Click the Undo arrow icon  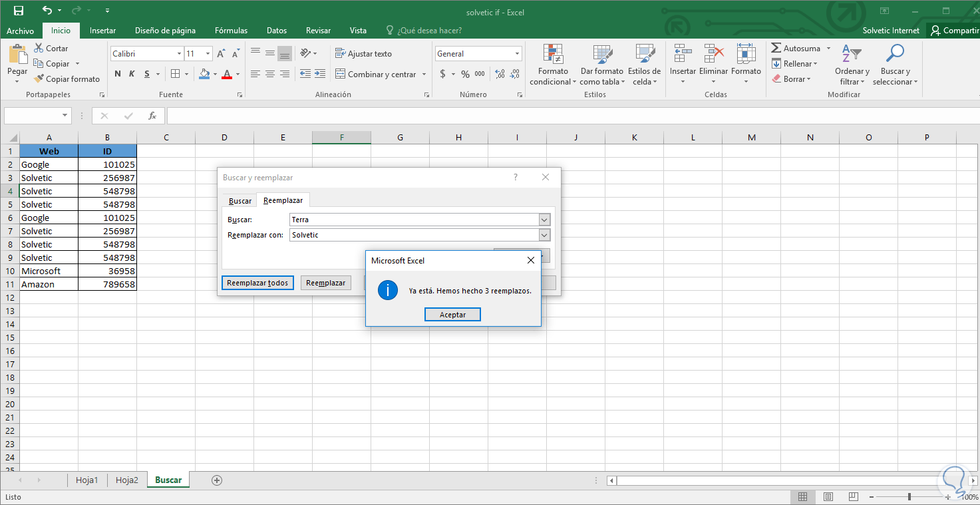(x=47, y=11)
